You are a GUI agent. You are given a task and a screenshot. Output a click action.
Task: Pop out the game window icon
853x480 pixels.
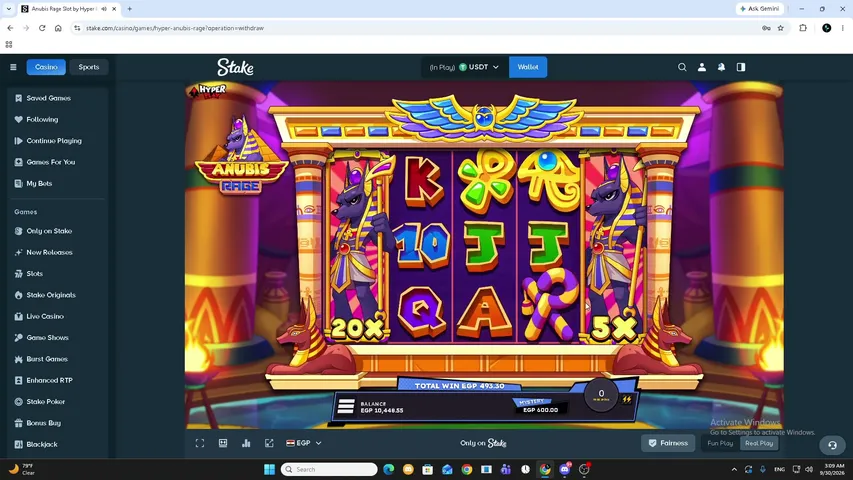pos(269,443)
